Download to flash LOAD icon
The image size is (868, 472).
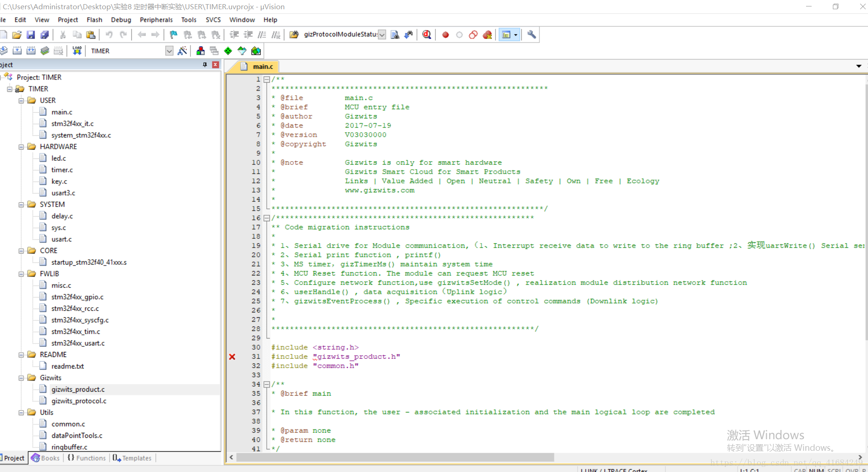(x=77, y=51)
